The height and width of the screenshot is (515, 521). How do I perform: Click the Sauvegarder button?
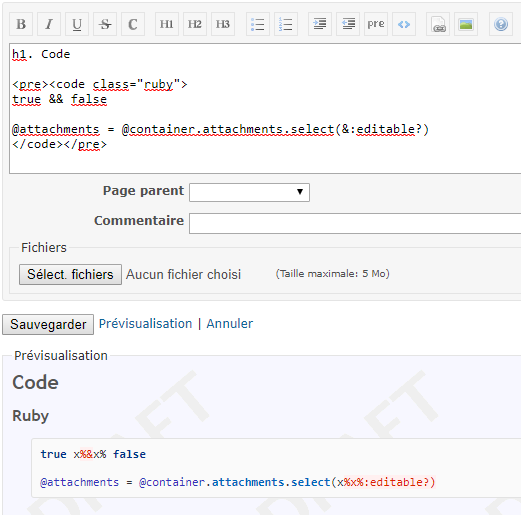(48, 324)
